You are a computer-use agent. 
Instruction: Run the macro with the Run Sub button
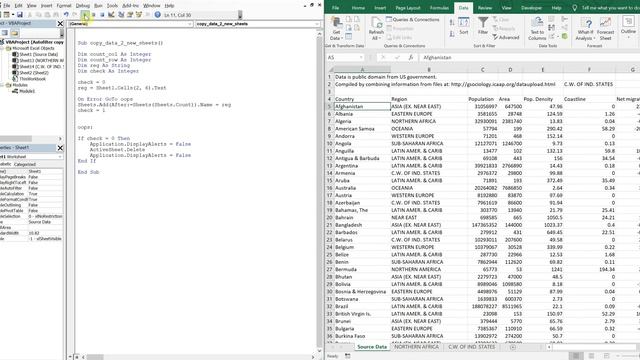coord(85,15)
